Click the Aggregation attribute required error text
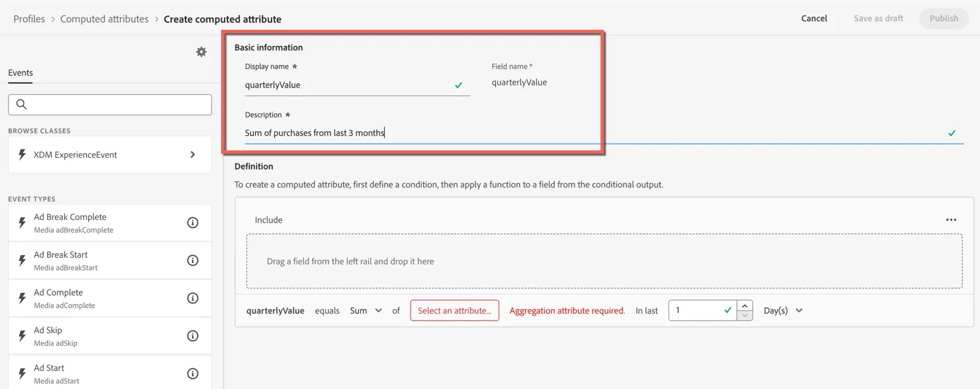The image size is (980, 389). click(x=567, y=310)
